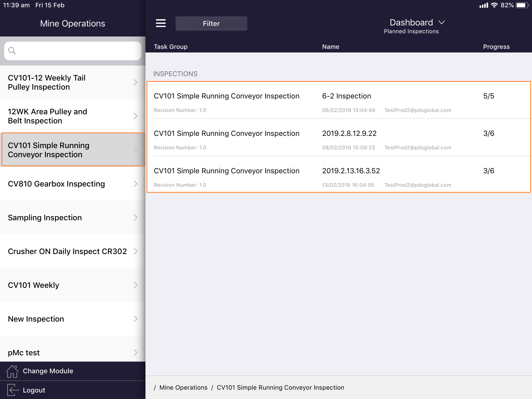Viewport: 532px width, 399px height.
Task: Click 3/6 progress for 2019.2.8.12.9.22
Action: [489, 133]
